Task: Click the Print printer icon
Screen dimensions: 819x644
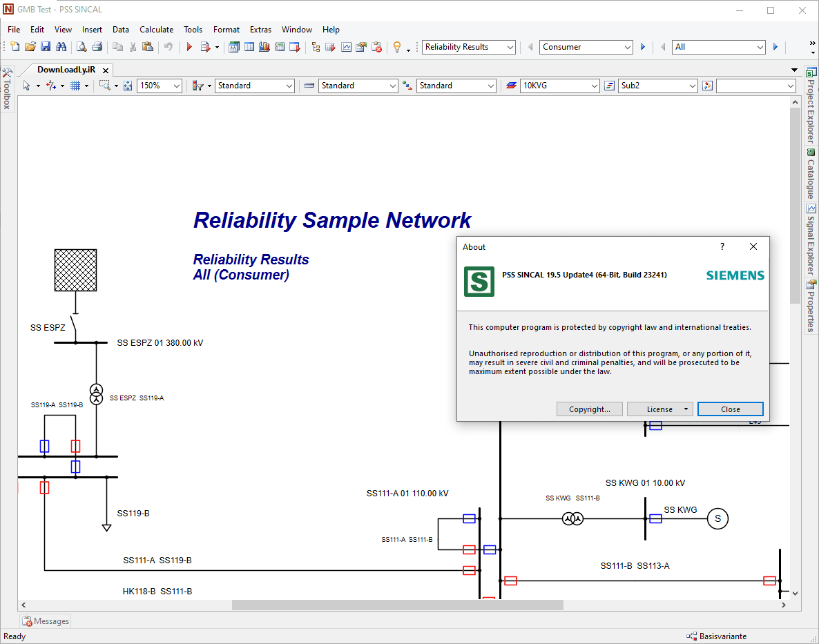Action: point(97,47)
